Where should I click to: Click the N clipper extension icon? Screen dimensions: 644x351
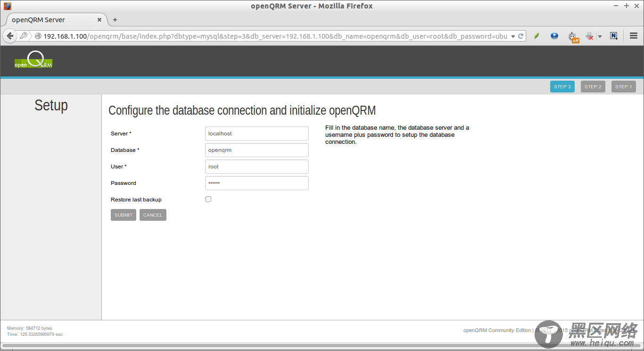point(613,36)
